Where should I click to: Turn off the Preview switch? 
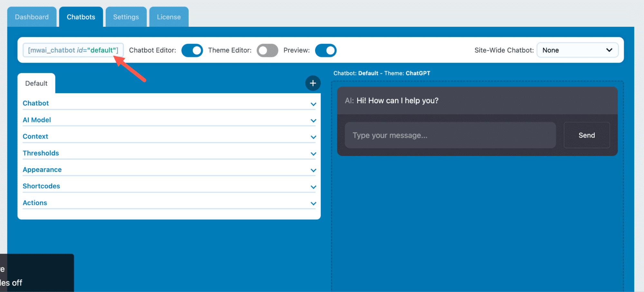click(x=325, y=50)
